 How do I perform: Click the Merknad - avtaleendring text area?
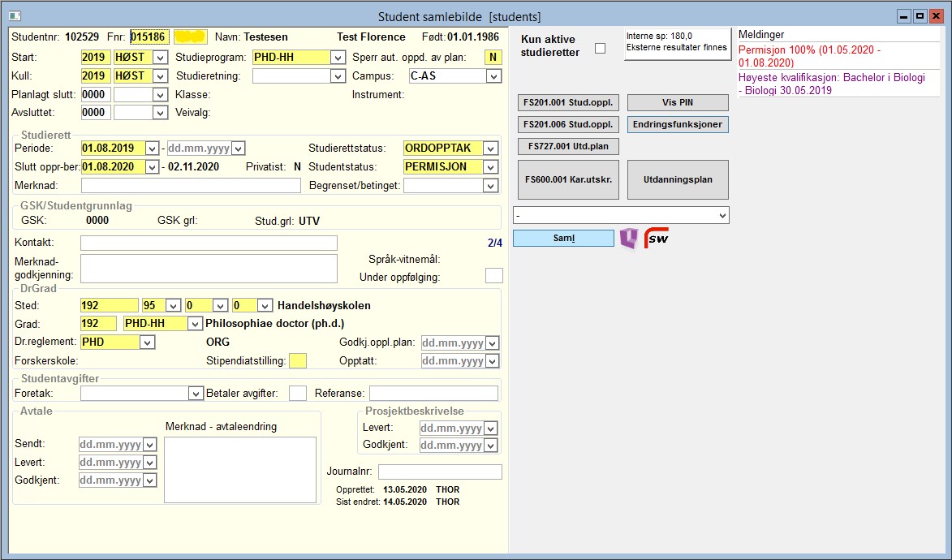point(240,469)
